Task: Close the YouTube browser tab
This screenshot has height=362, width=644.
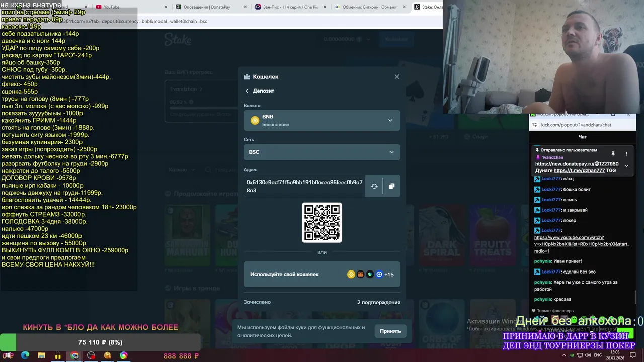Action: 166,7
